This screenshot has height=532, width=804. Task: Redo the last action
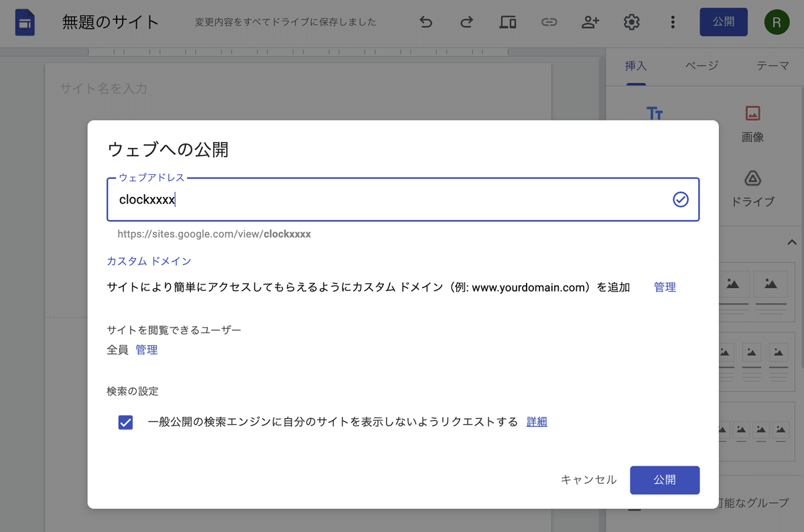point(467,22)
